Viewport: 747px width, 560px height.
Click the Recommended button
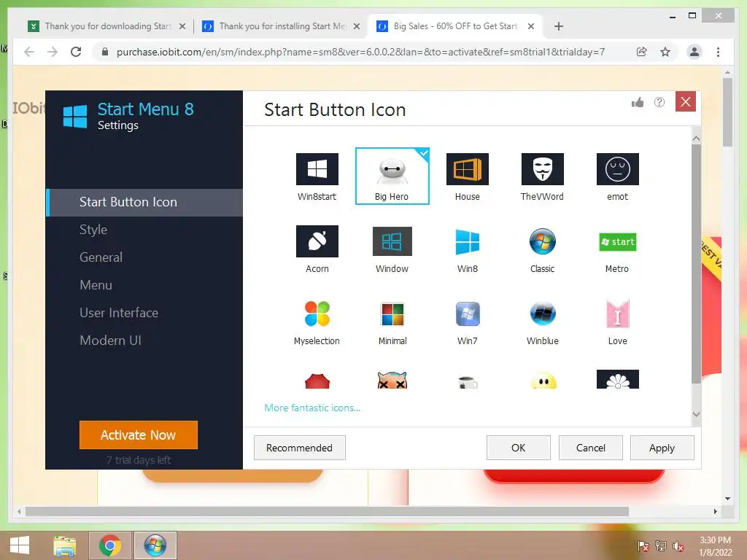point(299,448)
